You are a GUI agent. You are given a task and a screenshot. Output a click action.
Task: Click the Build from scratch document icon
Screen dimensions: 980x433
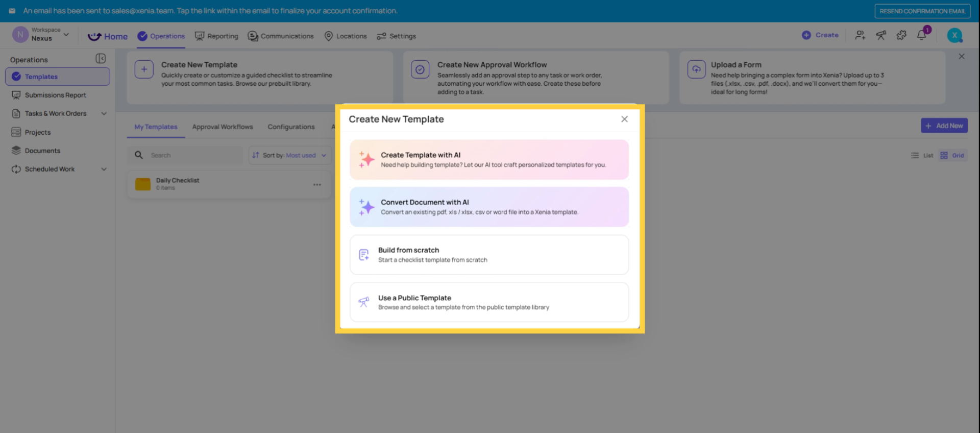click(363, 255)
